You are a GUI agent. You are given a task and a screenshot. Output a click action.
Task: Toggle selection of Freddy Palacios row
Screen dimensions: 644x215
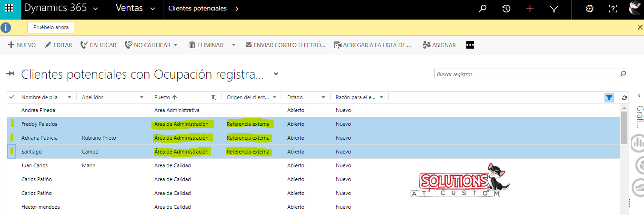click(x=13, y=123)
